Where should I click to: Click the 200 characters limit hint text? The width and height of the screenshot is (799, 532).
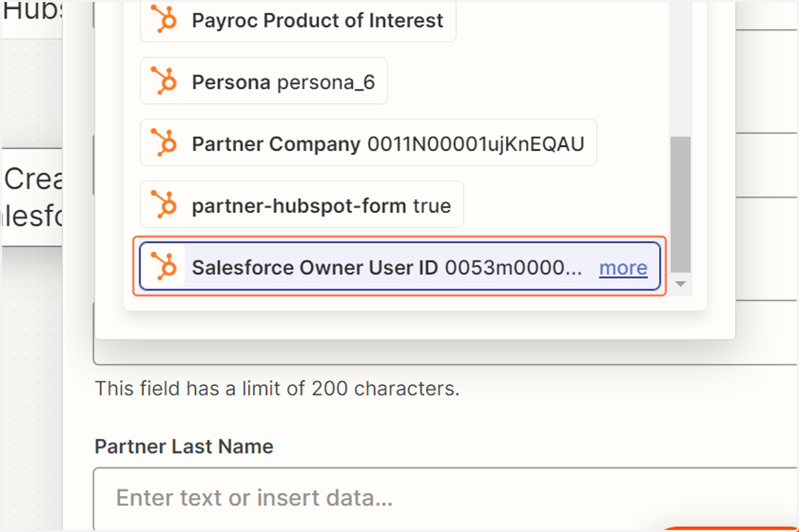[277, 388]
